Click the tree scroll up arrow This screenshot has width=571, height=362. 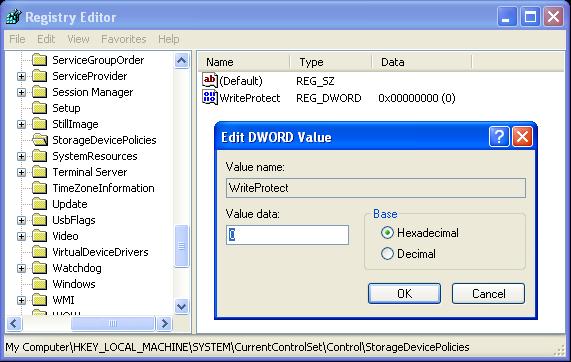click(x=181, y=60)
